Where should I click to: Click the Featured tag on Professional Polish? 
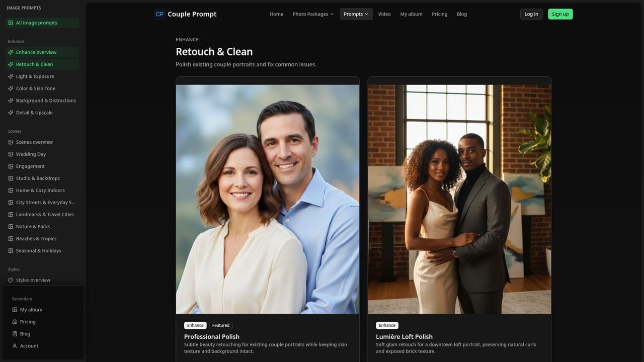221,325
